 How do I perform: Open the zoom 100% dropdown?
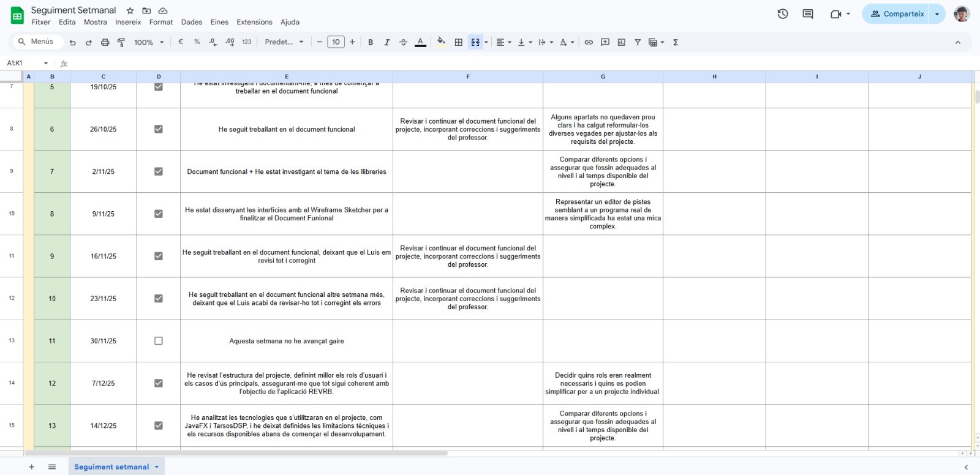coord(149,42)
